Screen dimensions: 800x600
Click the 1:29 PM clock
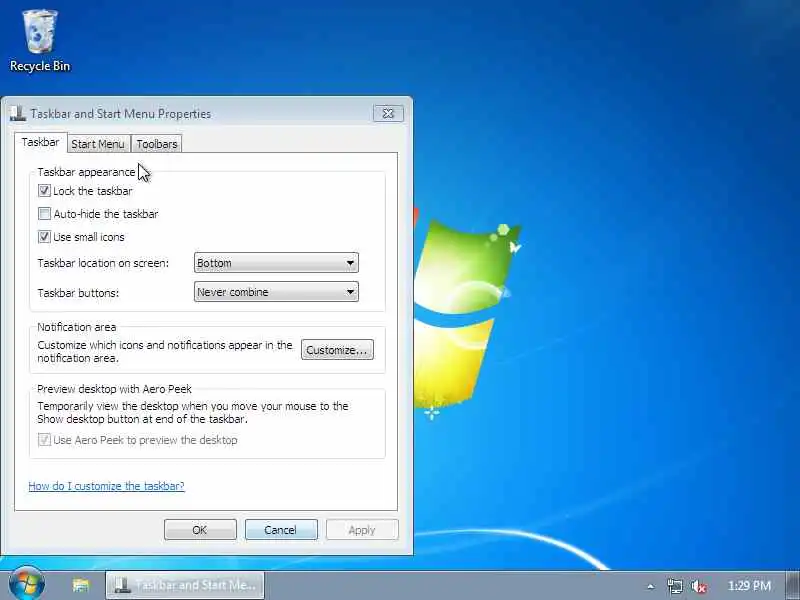(749, 585)
